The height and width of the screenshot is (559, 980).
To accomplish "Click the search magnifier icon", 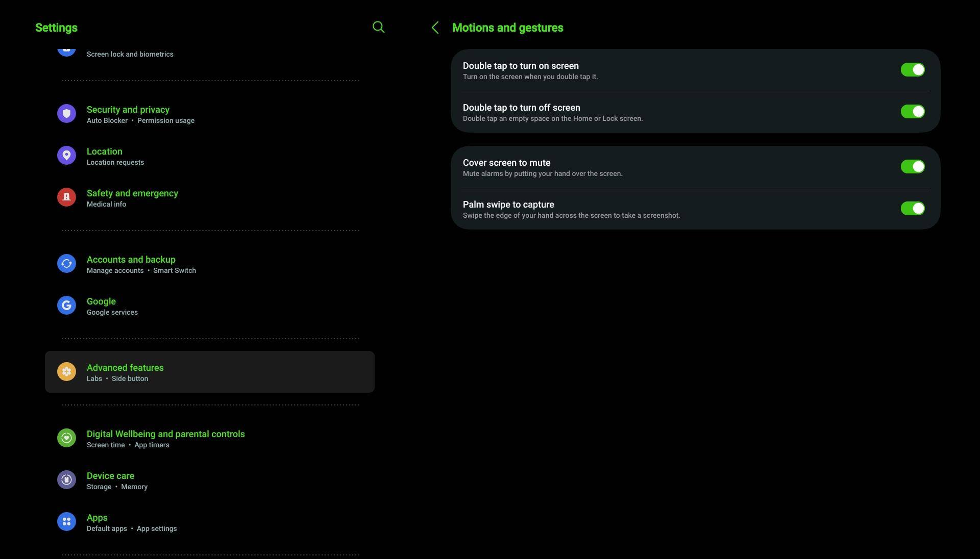I will pos(378,28).
